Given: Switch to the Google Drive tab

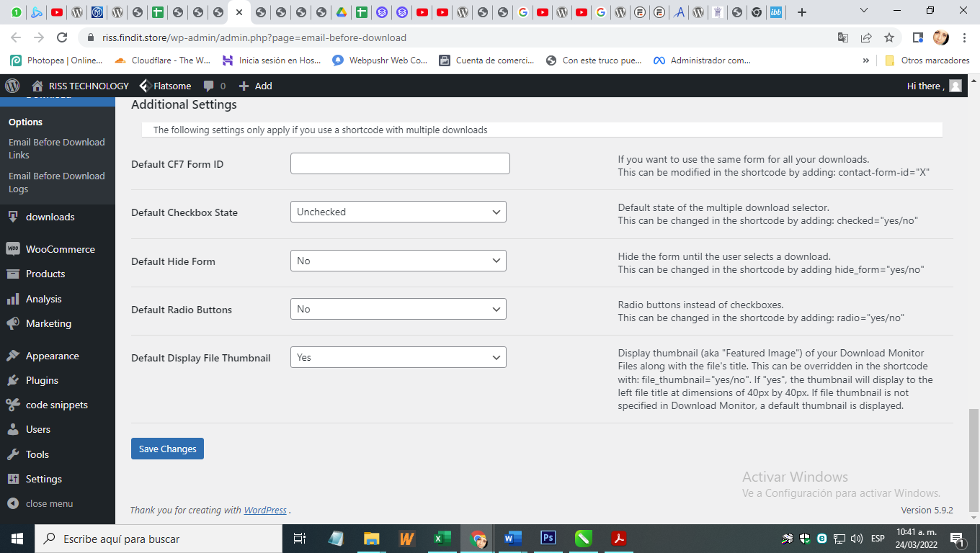Looking at the screenshot, I should pos(342,12).
